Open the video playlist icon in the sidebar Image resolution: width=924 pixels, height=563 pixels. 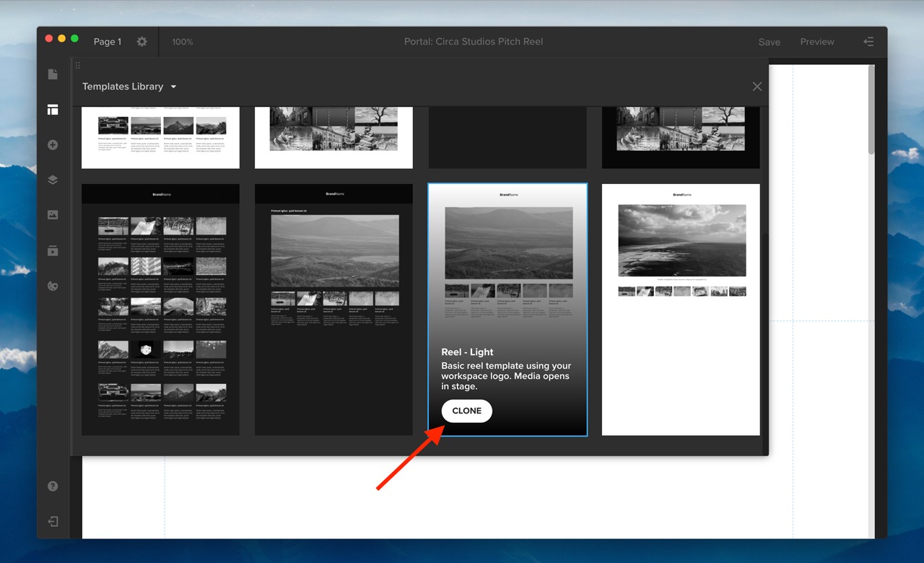coord(53,250)
